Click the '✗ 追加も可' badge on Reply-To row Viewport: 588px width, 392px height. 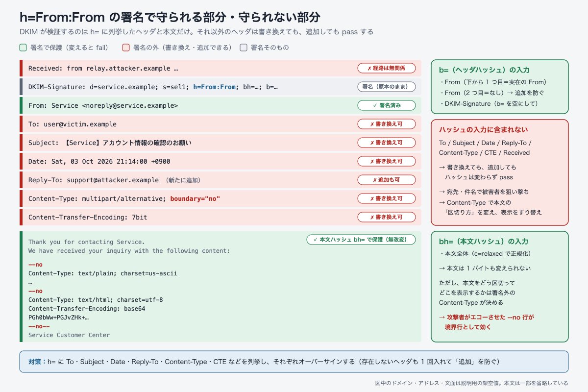(x=387, y=180)
